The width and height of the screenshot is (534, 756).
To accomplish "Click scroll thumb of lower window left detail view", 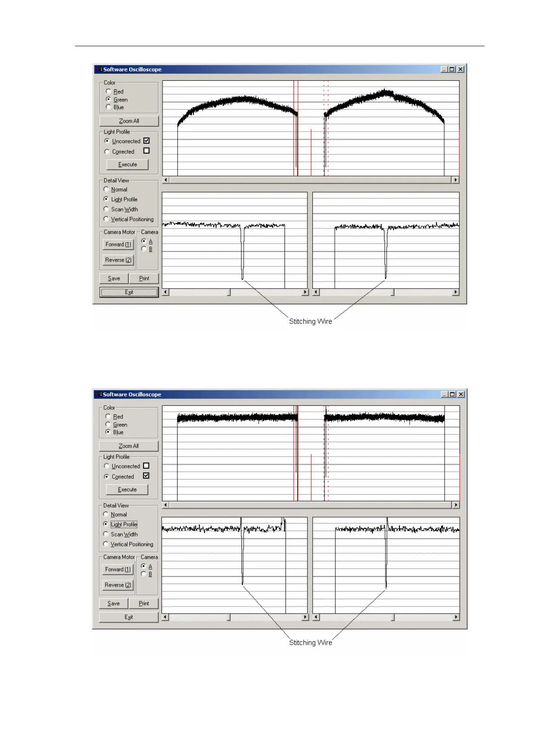I will click(229, 617).
